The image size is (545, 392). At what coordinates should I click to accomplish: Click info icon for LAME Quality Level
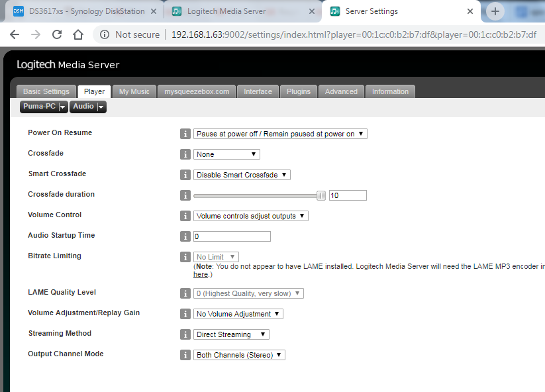point(185,293)
